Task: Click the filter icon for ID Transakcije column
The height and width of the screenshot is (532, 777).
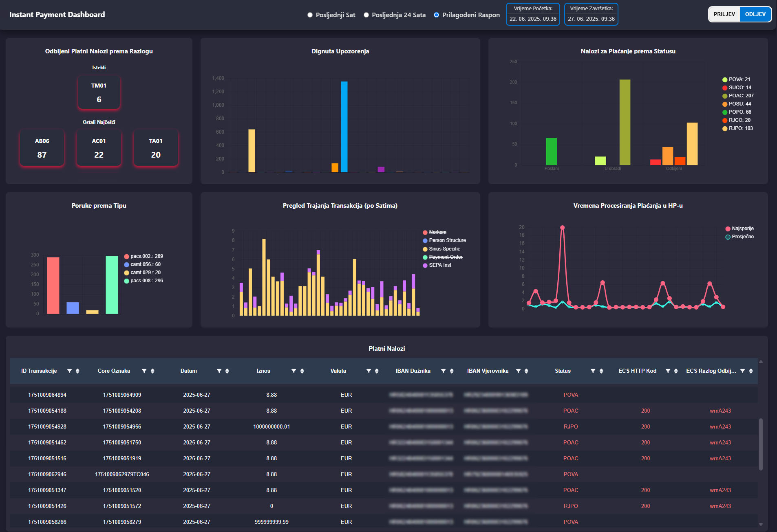Action: [x=69, y=371]
